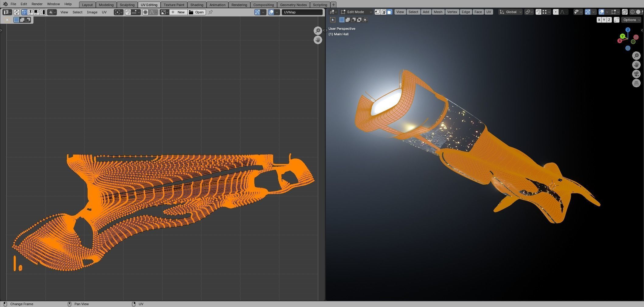Open the Render menu
644x307 pixels.
(x=37, y=4)
